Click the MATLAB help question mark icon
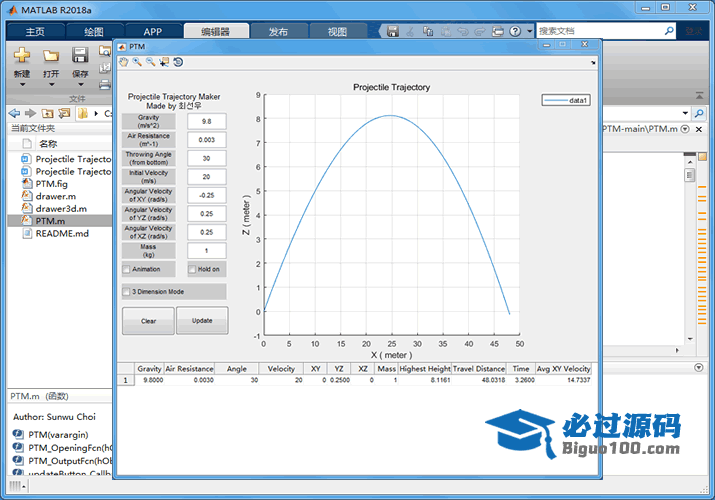Image resolution: width=715 pixels, height=500 pixels. pyautogui.click(x=515, y=32)
